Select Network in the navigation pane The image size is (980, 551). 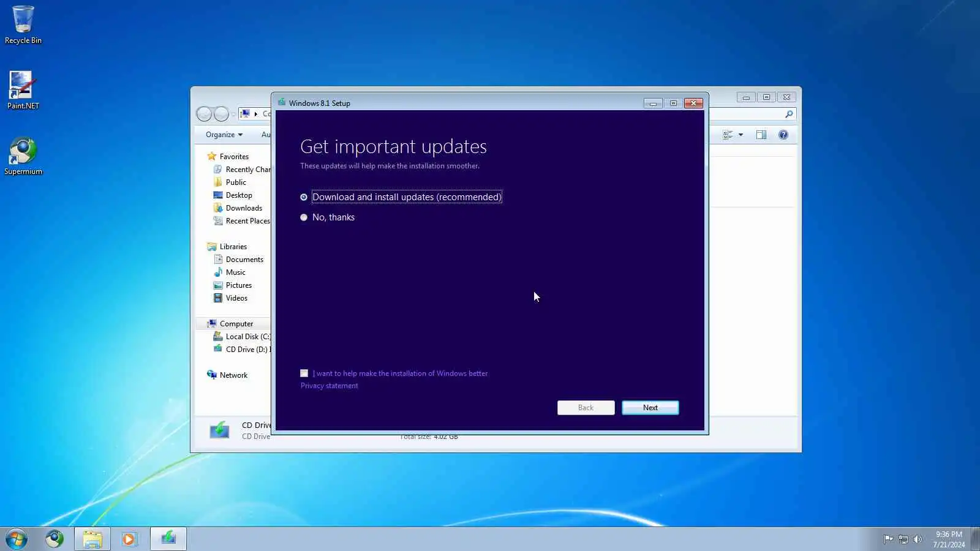(233, 375)
